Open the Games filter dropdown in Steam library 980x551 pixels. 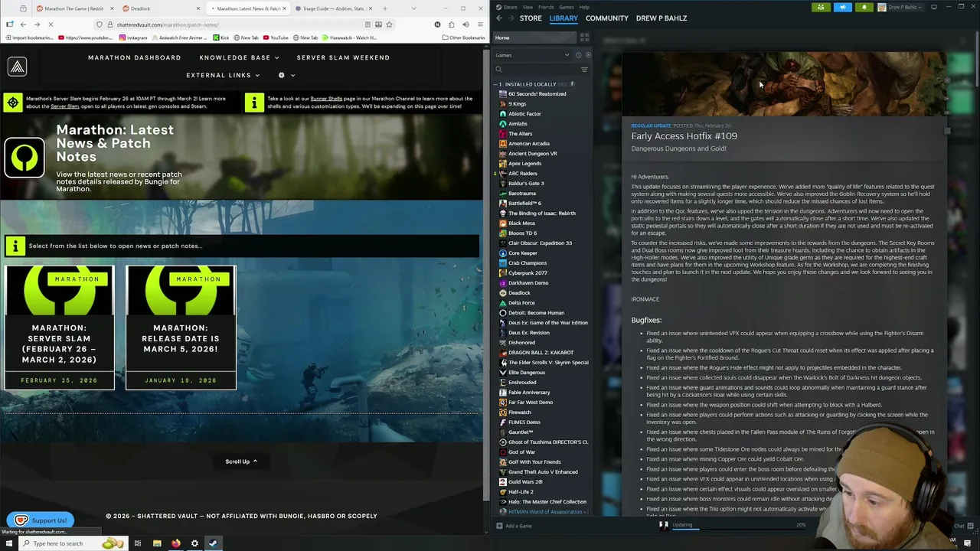531,55
